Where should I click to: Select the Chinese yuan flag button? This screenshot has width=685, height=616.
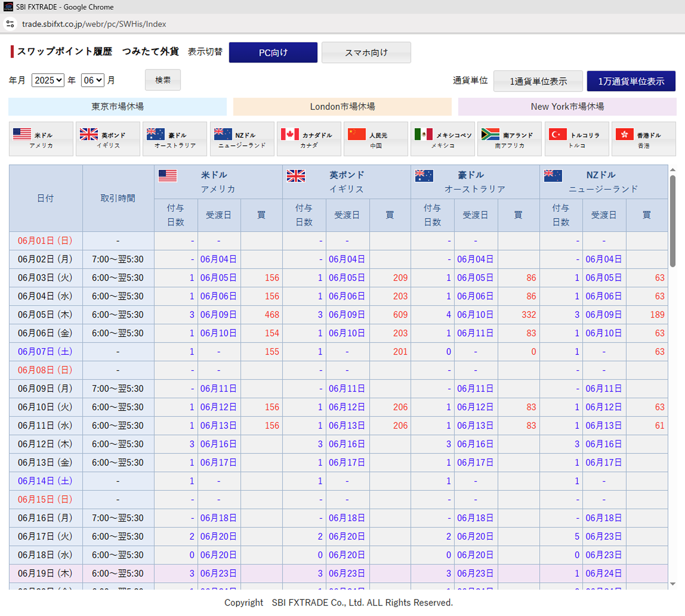point(376,139)
